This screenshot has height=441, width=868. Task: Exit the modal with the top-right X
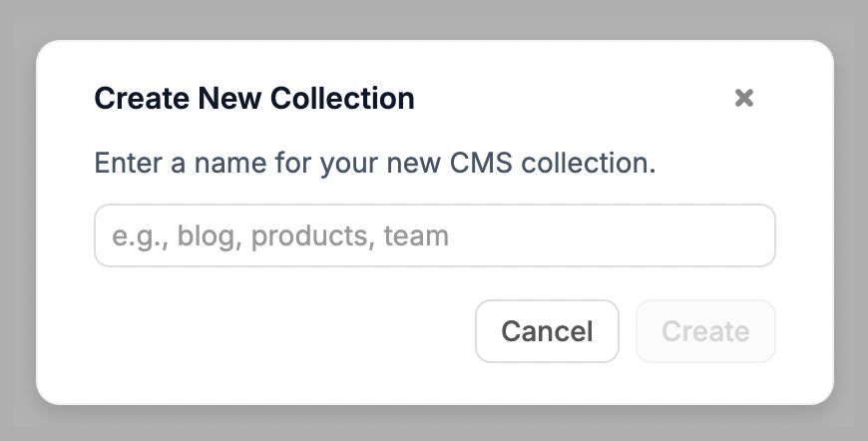[x=743, y=98]
